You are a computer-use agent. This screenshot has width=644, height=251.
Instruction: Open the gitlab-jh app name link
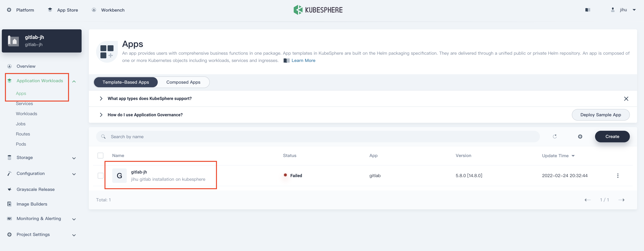pyautogui.click(x=139, y=172)
